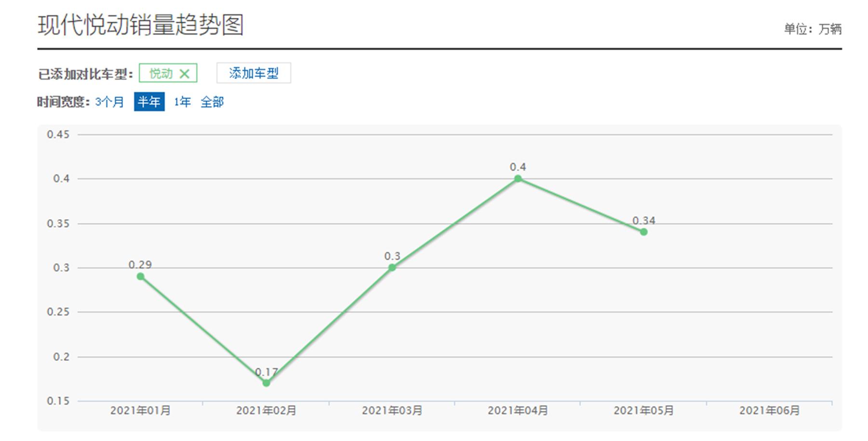Click the 0.45 y-axis value

tap(58, 135)
